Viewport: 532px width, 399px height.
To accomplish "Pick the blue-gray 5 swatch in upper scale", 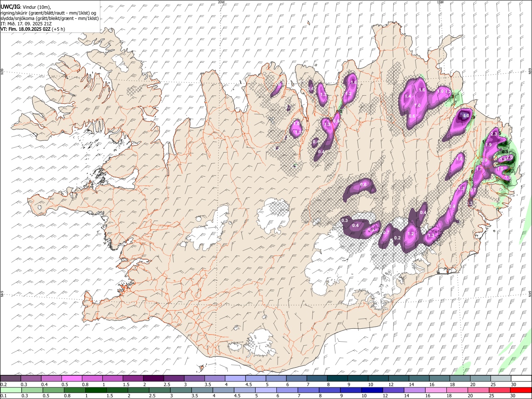I will 276,378.
